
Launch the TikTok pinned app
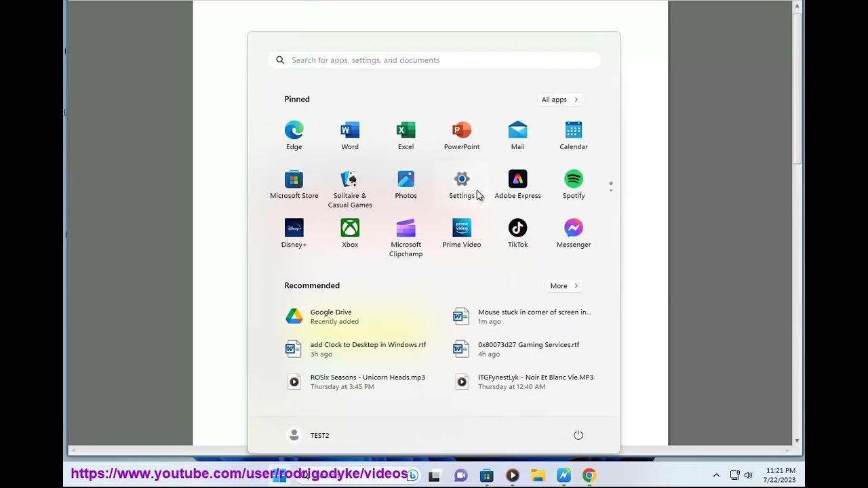(x=517, y=233)
